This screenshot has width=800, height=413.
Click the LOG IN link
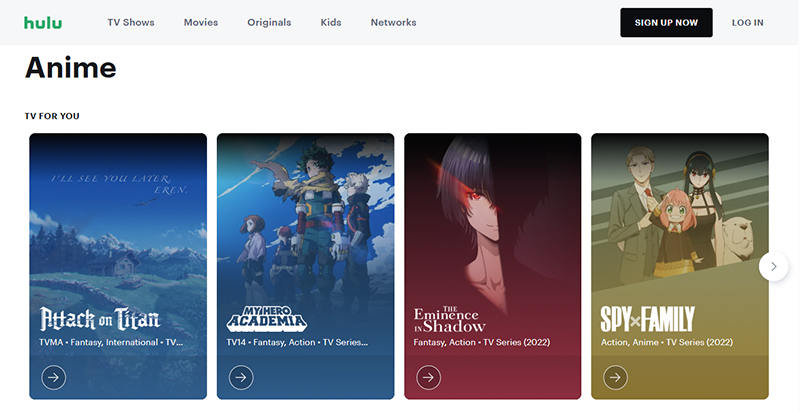coord(747,22)
